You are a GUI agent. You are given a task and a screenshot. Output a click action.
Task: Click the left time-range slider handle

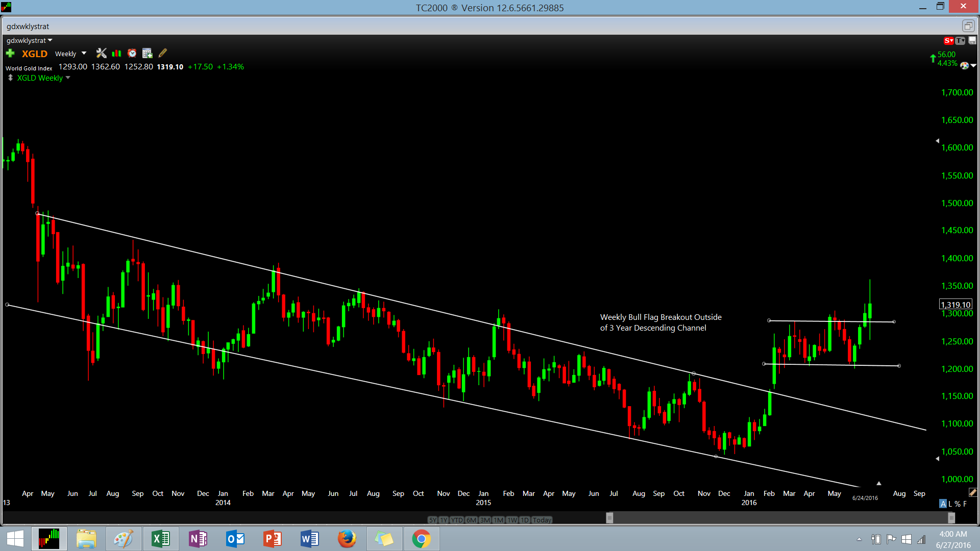point(609,518)
